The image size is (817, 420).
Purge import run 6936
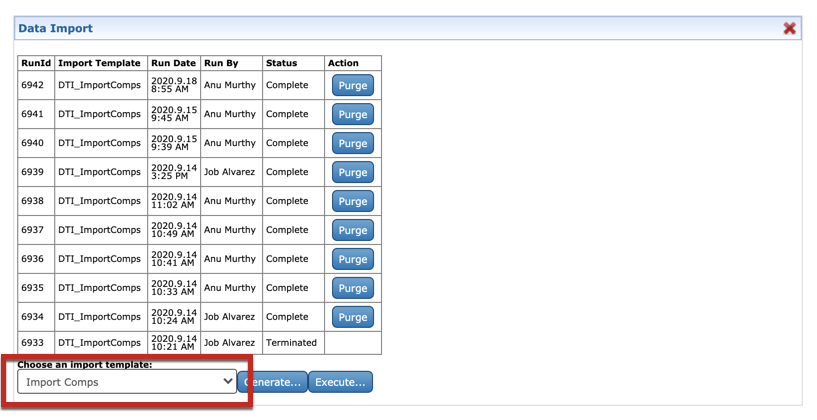(x=352, y=260)
